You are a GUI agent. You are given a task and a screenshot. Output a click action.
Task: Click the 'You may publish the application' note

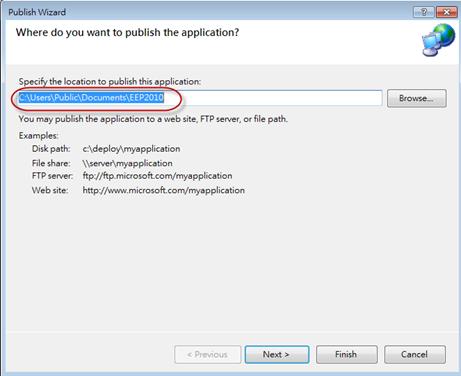click(x=153, y=119)
